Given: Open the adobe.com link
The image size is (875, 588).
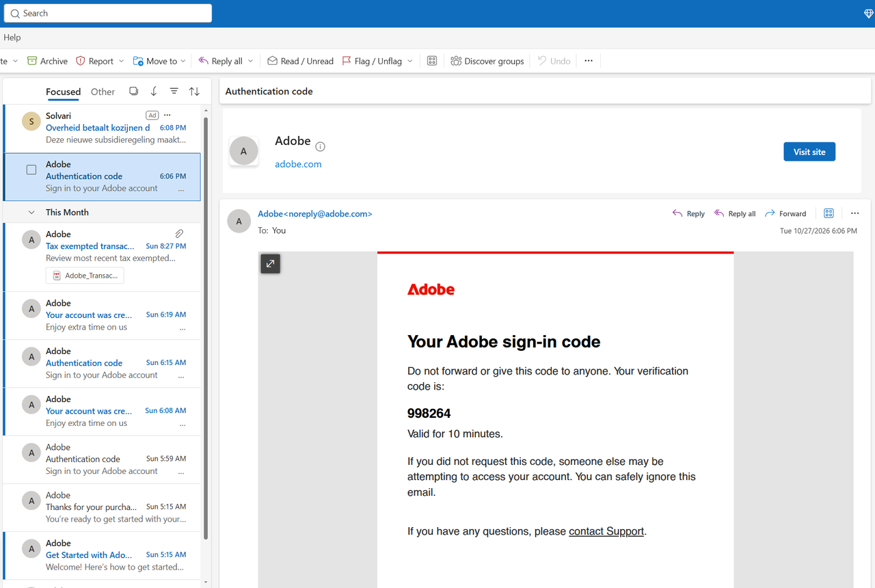Looking at the screenshot, I should 298,164.
